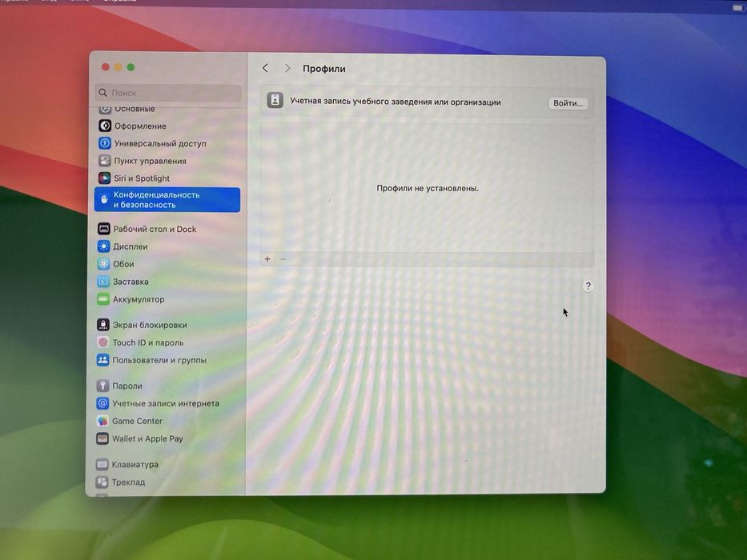Image resolution: width=747 pixels, height=560 pixels.
Task: Click the Клавиатура keyboard icon
Action: pyautogui.click(x=102, y=464)
